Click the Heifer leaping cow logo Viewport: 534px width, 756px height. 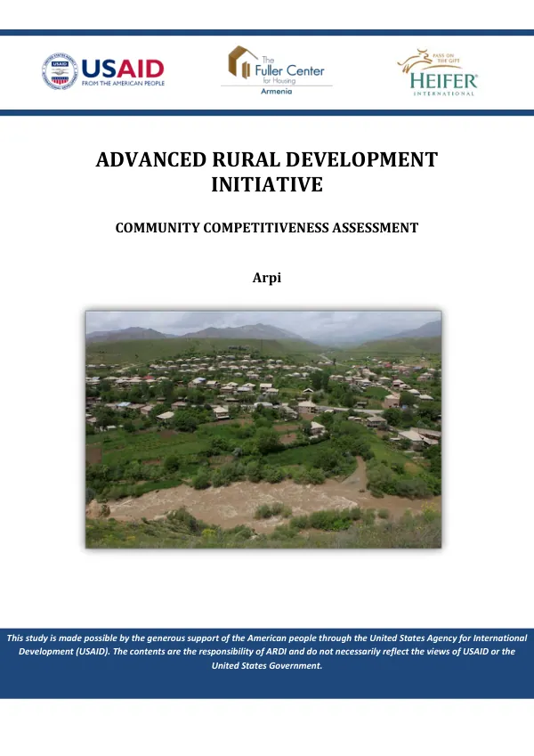(x=415, y=61)
